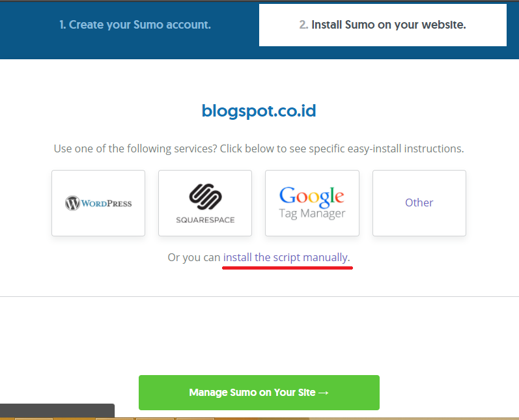Viewport: 519px width, 420px height.
Task: Choose the colorful Google wordmark logo
Action: (x=312, y=196)
